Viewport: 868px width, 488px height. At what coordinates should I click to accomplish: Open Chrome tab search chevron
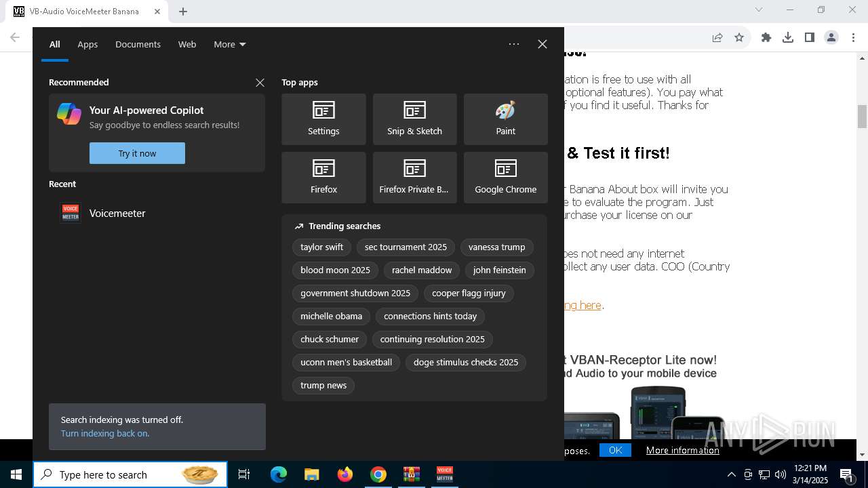(x=759, y=9)
